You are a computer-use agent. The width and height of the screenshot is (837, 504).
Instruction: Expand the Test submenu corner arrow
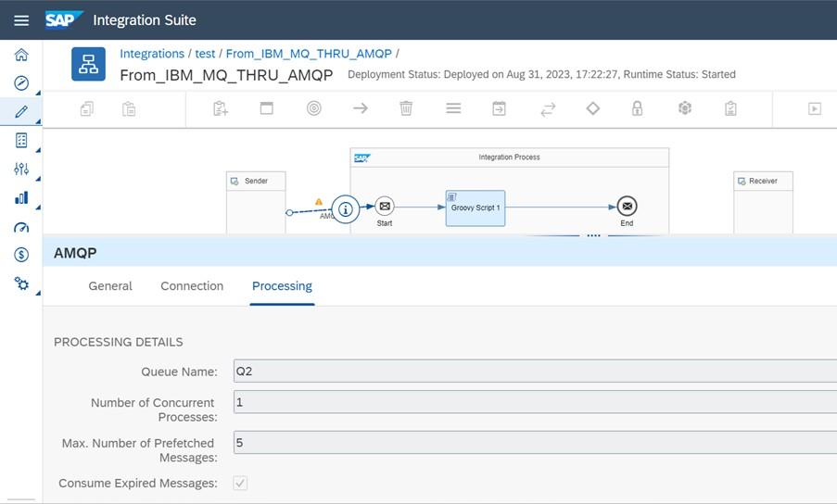38,150
